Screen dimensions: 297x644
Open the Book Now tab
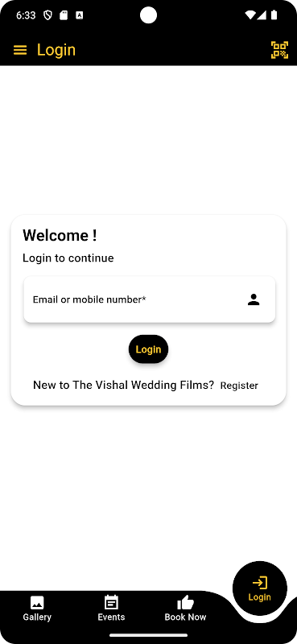(185, 609)
